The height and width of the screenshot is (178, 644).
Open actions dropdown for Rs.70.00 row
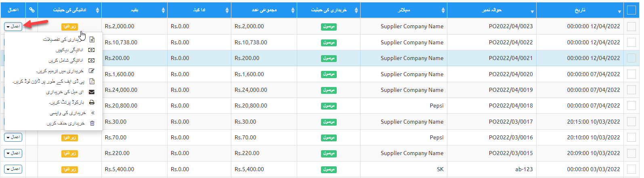[13, 137]
